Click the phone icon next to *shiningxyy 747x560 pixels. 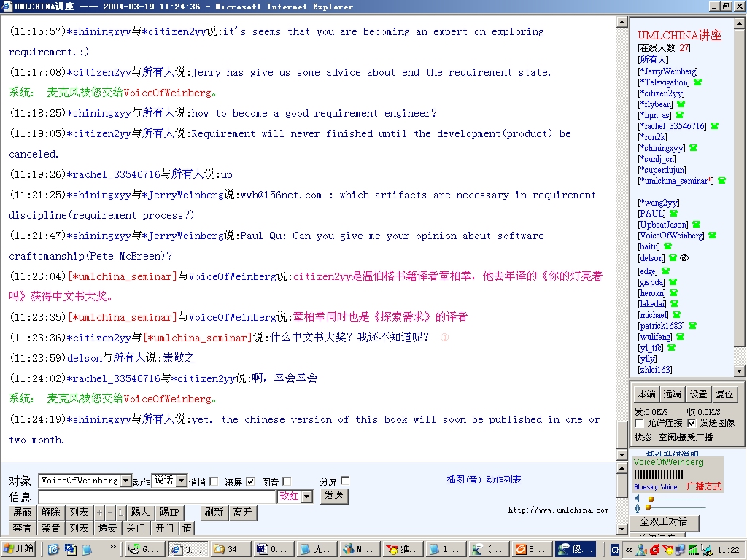point(693,148)
